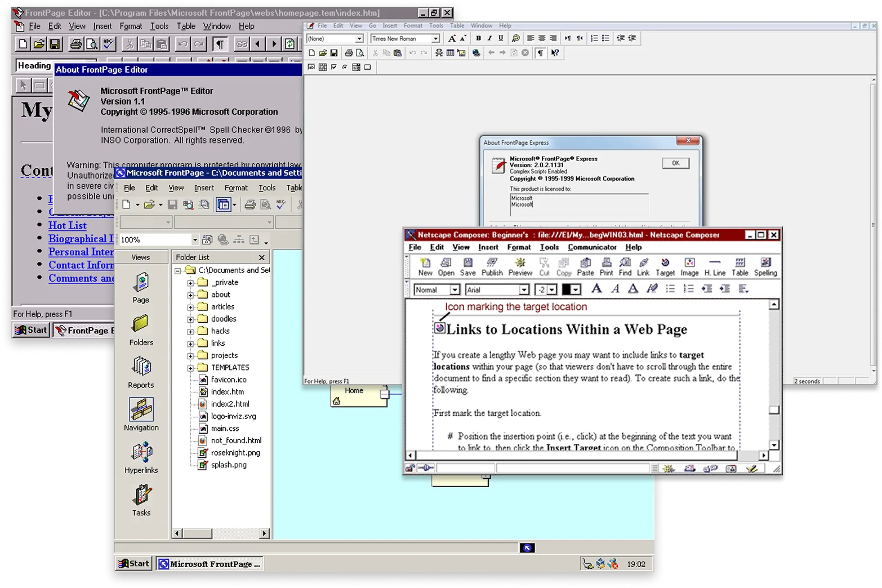Click the Folder List horizontal scrollbar right arrow

click(264, 533)
